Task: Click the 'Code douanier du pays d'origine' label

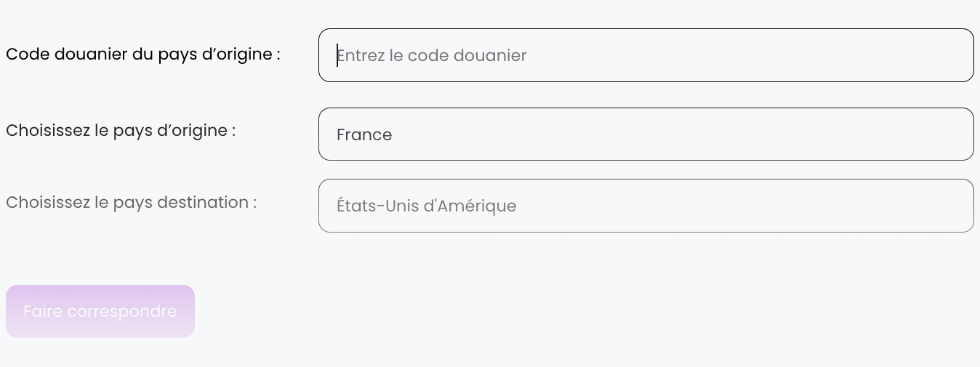Action: click(143, 55)
